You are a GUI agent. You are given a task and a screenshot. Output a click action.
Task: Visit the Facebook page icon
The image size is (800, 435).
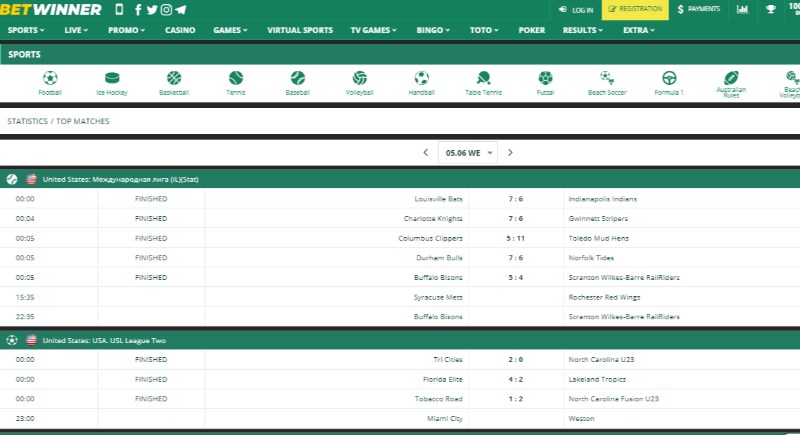pyautogui.click(x=138, y=10)
